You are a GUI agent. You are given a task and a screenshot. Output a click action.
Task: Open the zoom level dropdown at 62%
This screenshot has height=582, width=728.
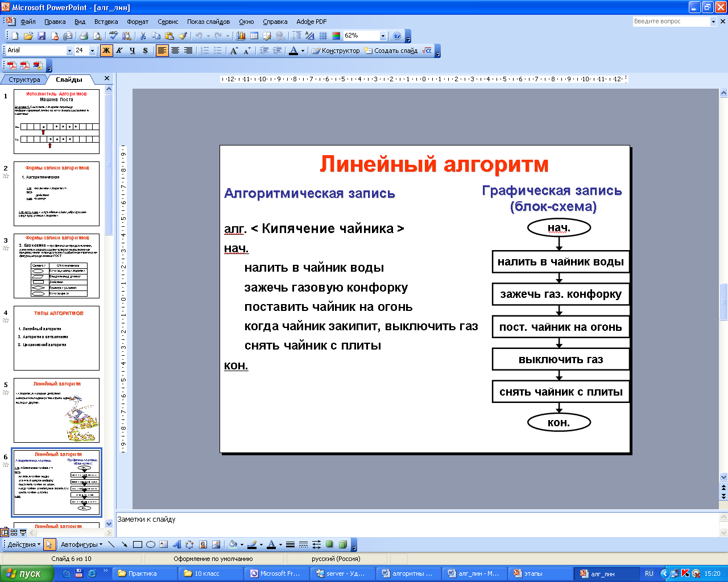383,36
